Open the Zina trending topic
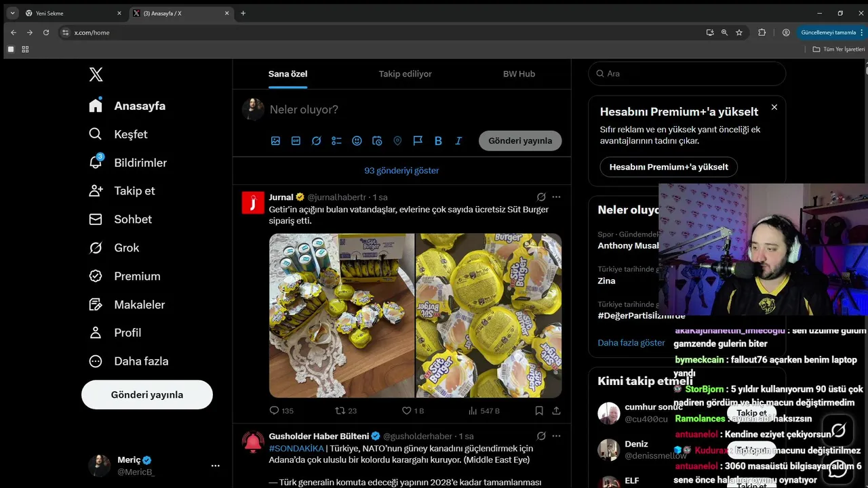Screen dimensions: 868x488 coord(606,281)
